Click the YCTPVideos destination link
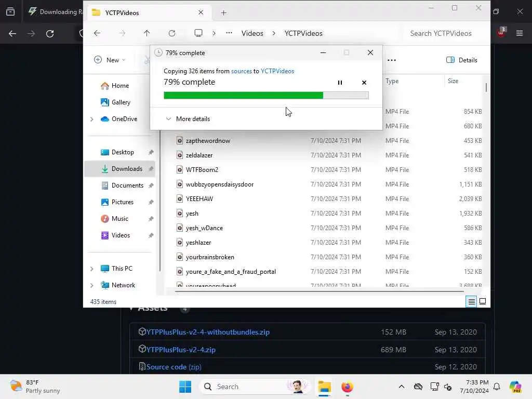This screenshot has width=532, height=399. [x=277, y=71]
